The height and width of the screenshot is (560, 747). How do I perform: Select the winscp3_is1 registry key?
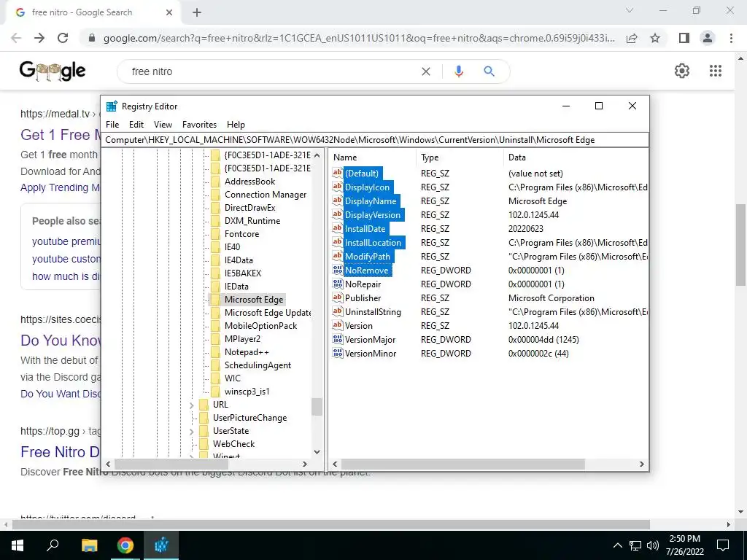247,392
